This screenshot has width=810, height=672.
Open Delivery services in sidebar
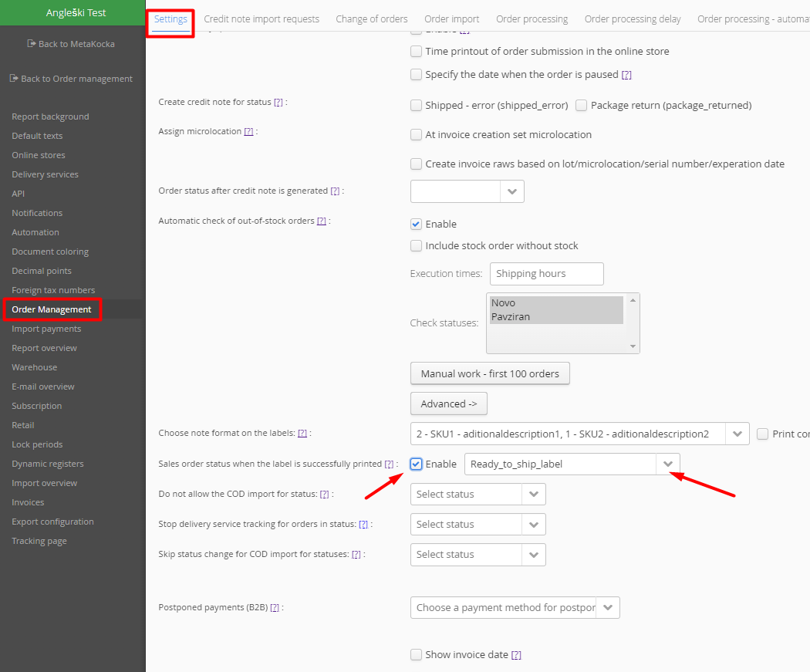pos(45,174)
